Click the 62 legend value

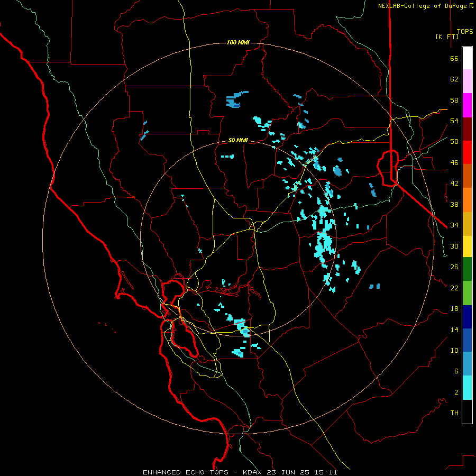click(454, 79)
